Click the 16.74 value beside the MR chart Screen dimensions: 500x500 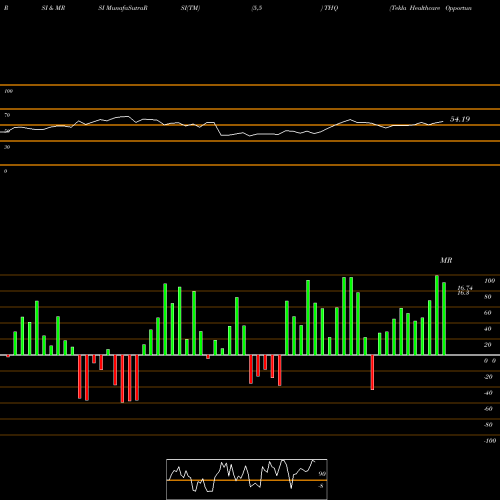click(465, 288)
